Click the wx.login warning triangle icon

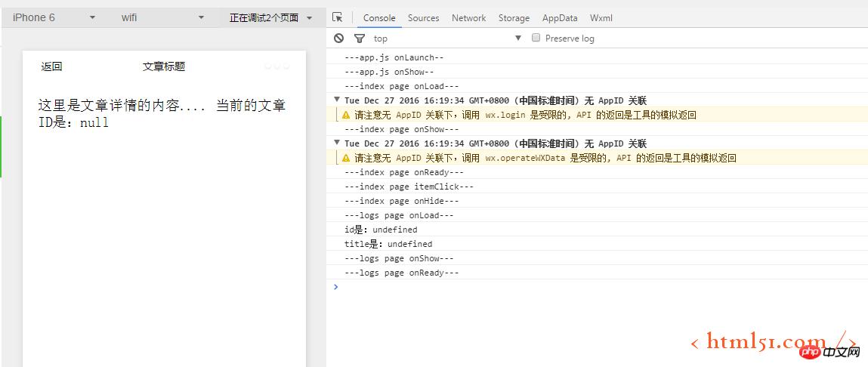tap(346, 116)
